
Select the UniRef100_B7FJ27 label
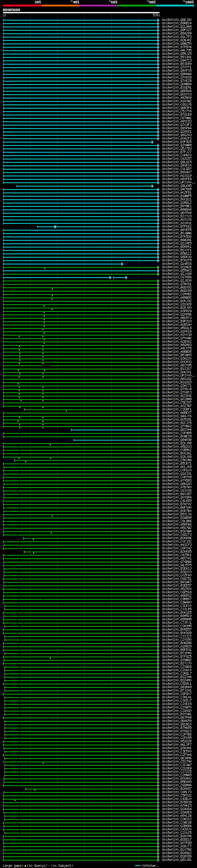coord(177,152)
